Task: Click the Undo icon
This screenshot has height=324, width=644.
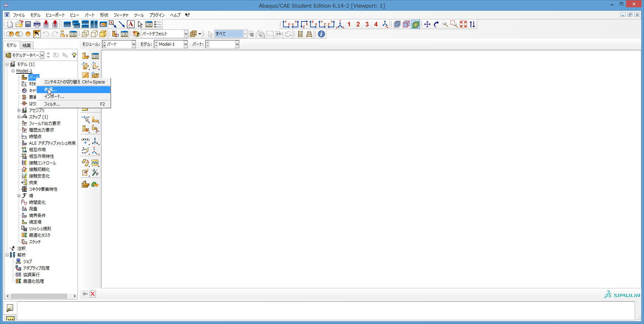Action: tap(46, 34)
